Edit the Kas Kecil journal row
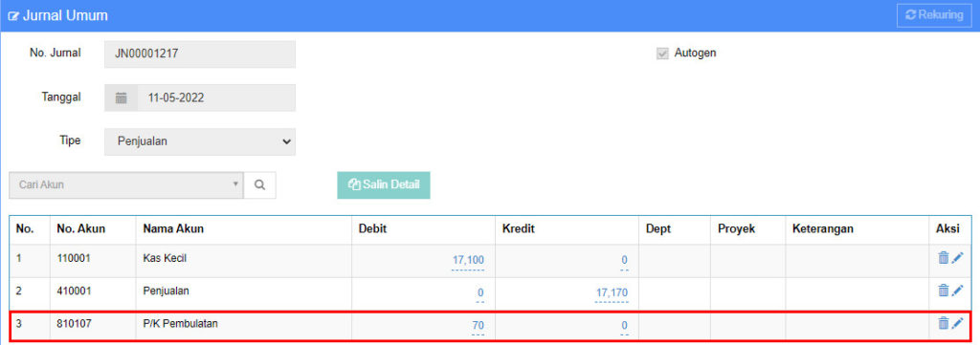This screenshot has height=345, width=980. coord(957,257)
